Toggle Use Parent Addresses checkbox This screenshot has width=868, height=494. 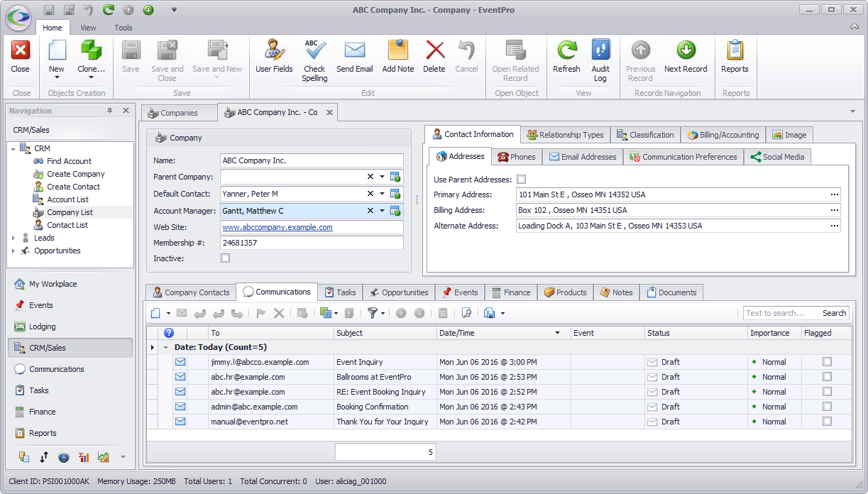tap(522, 180)
